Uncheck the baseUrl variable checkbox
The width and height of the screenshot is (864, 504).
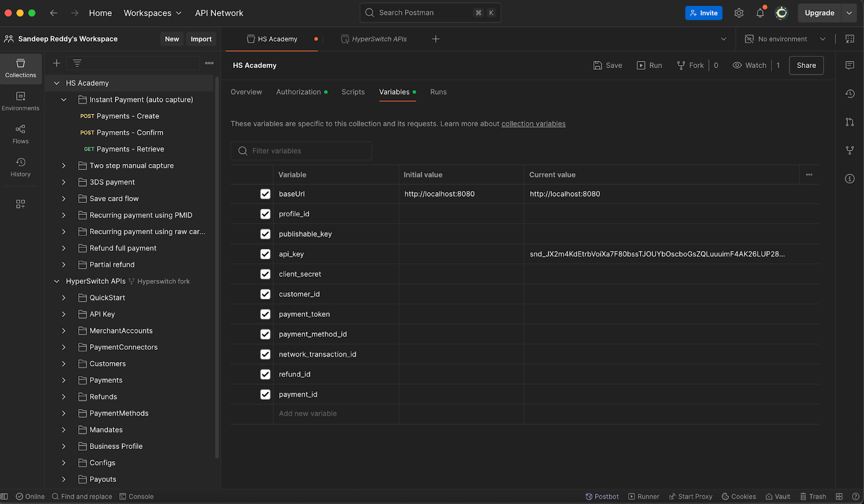coord(265,194)
